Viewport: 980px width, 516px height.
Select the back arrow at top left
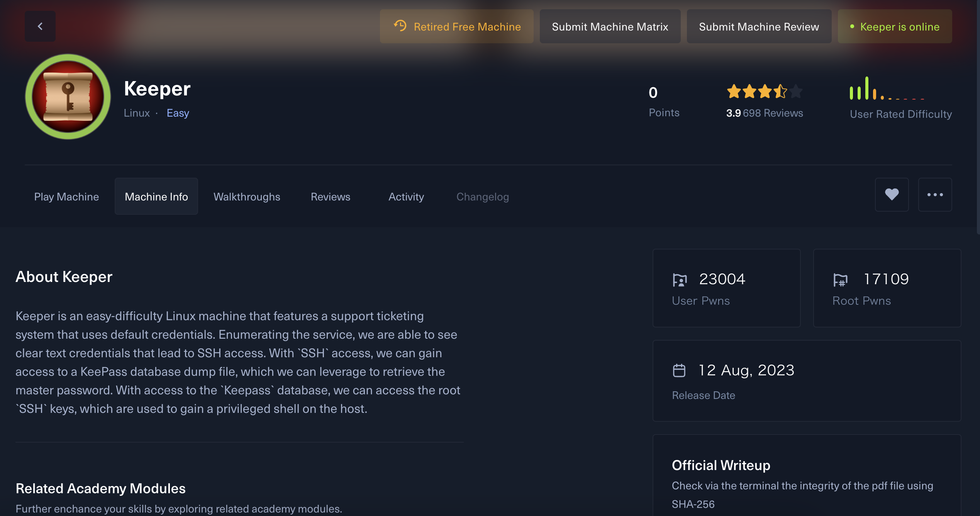pos(40,26)
